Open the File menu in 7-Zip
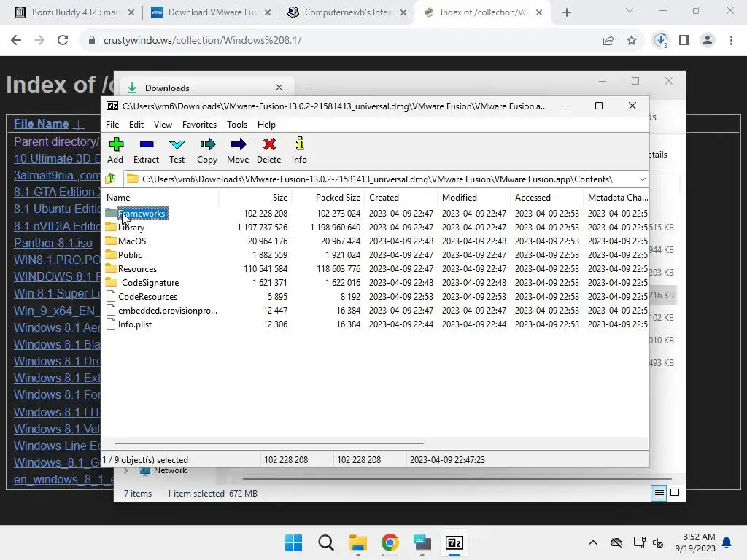The width and height of the screenshot is (747, 560). click(x=112, y=124)
